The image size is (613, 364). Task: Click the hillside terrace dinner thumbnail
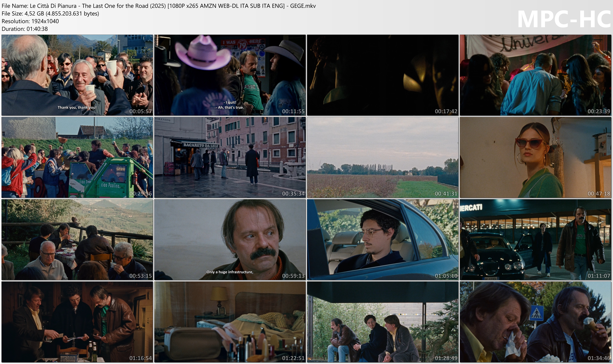77,239
